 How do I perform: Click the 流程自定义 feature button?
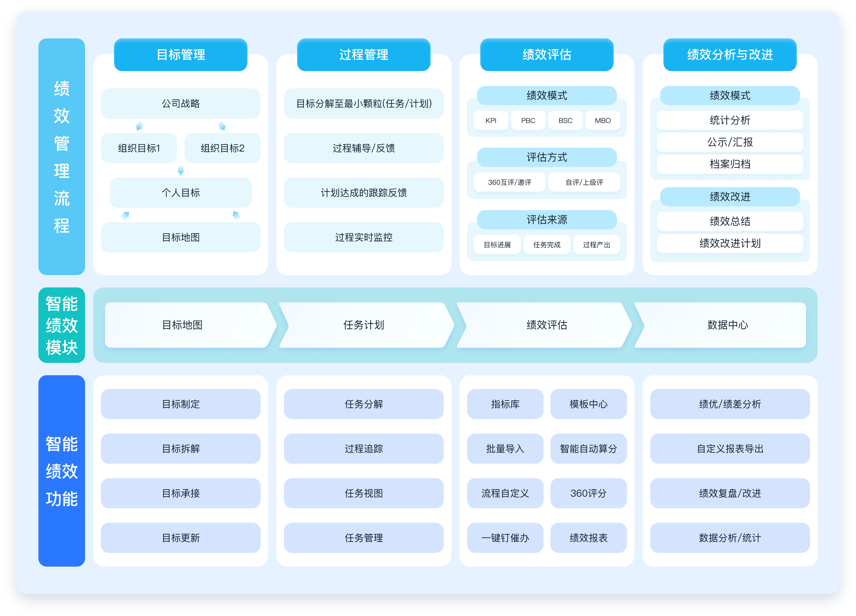[x=505, y=493]
